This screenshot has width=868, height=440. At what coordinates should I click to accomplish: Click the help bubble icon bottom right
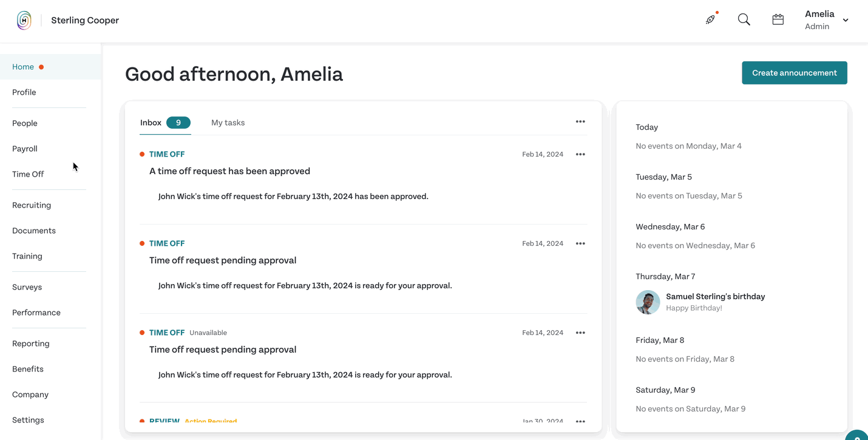click(x=857, y=435)
